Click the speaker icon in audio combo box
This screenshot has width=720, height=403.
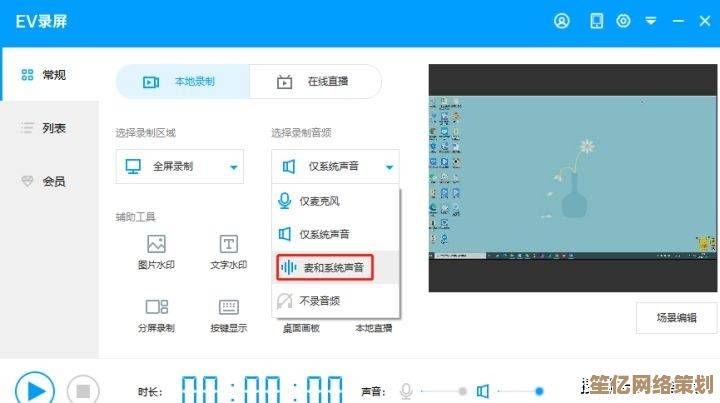(288, 166)
